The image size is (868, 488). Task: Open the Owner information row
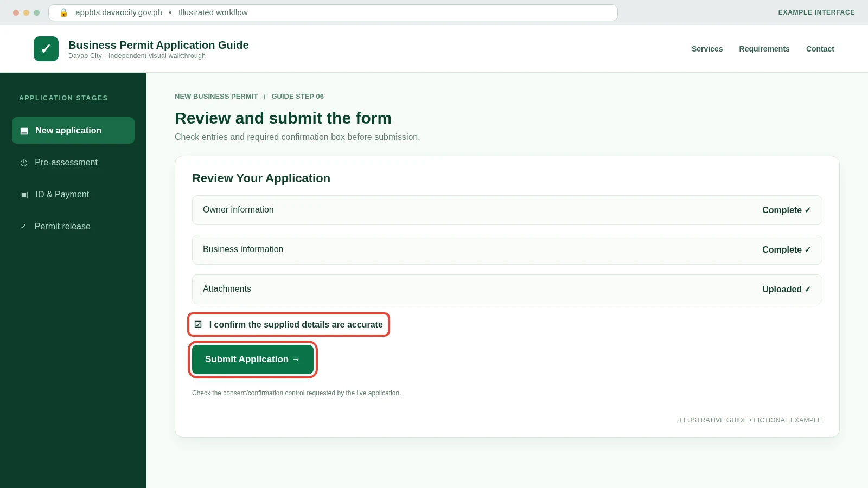coord(507,210)
